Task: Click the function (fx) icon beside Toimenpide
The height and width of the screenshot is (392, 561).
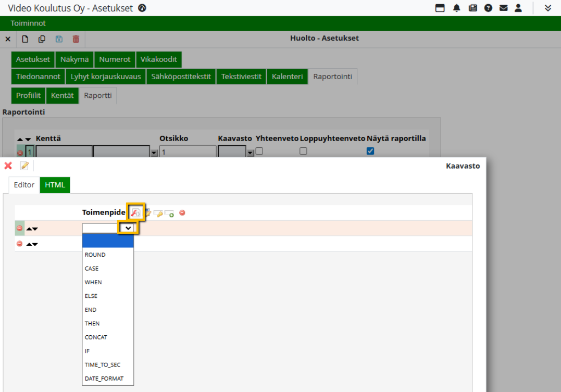Action: 135,212
